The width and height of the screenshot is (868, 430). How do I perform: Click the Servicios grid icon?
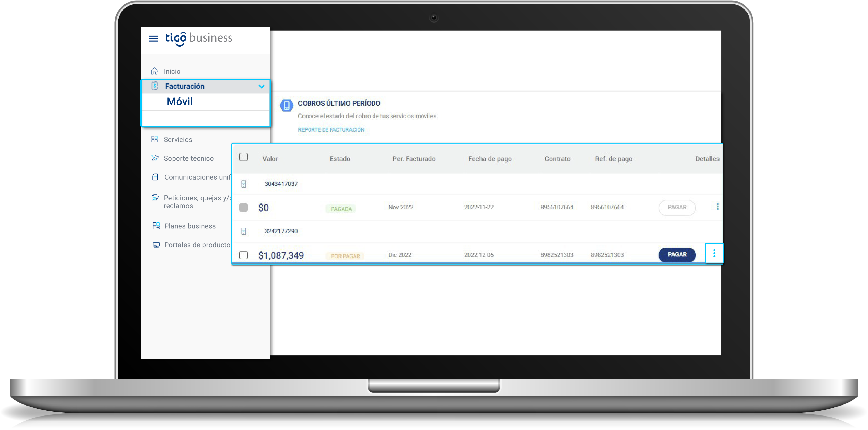[x=155, y=139]
